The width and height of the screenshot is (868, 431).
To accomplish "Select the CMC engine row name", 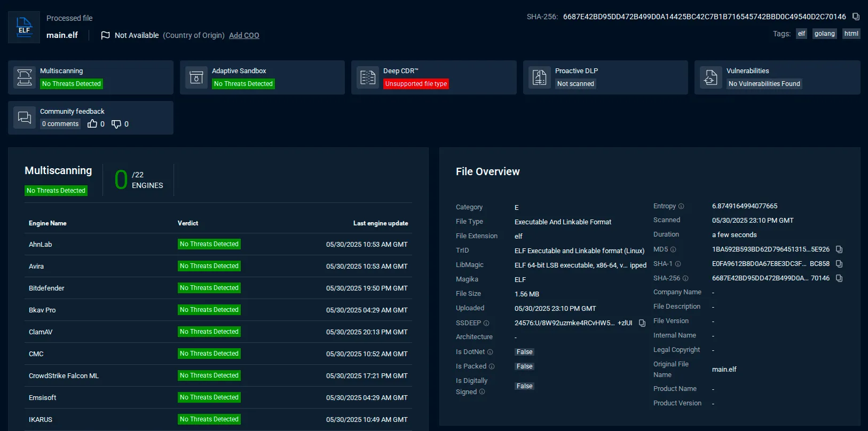I will (36, 354).
